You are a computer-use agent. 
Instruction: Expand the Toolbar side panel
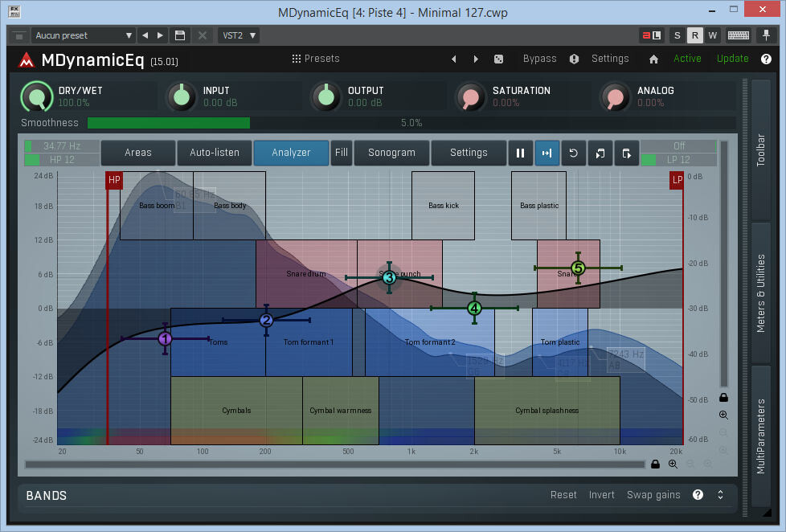pos(761,150)
